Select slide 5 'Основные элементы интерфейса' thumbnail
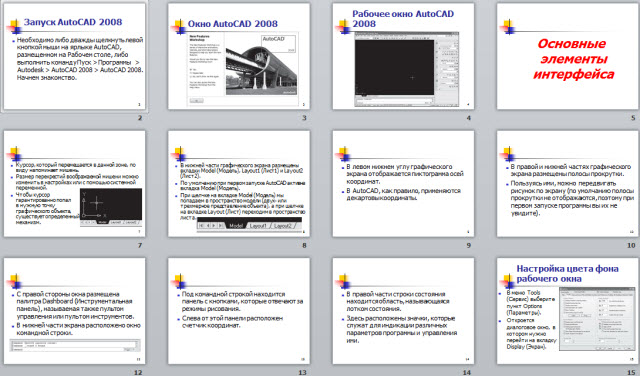The image size is (640, 376). pos(568,56)
